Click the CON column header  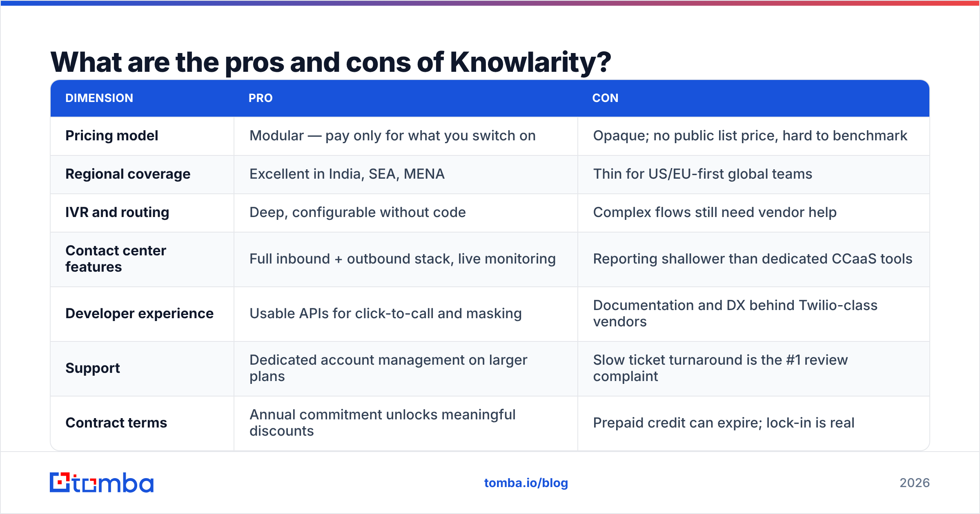605,98
